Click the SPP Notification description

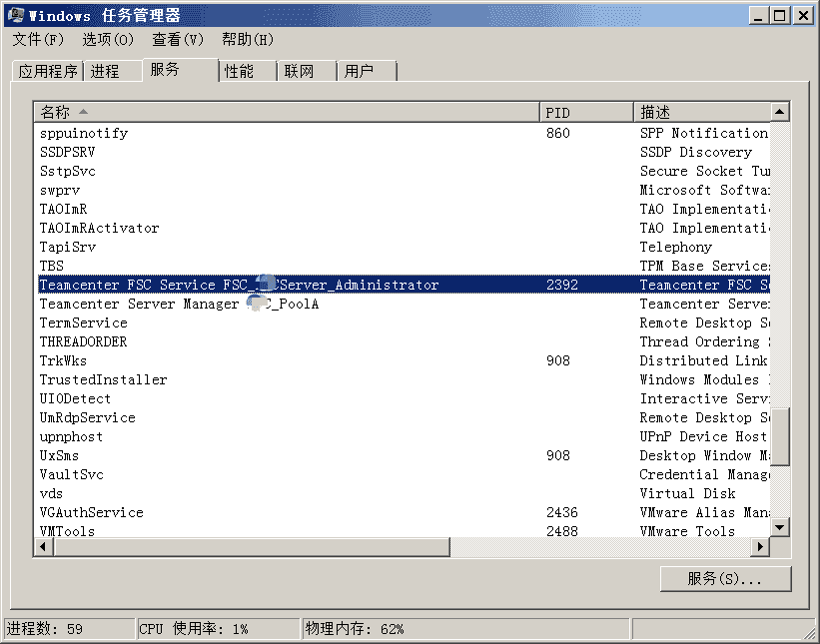pos(704,134)
